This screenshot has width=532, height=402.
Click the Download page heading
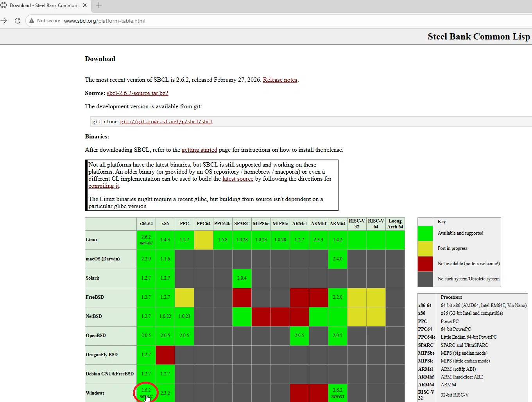click(x=100, y=59)
